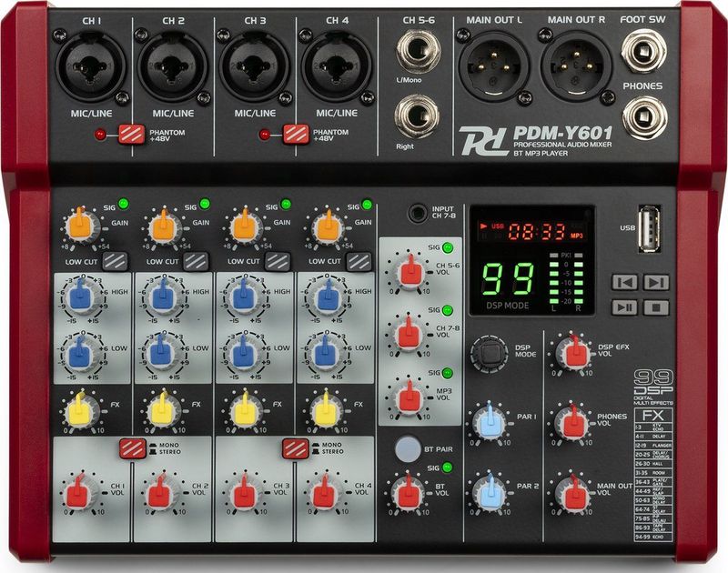This screenshot has width=728, height=573.
Task: Click the CH 2 VOL knob
Action: [161, 493]
